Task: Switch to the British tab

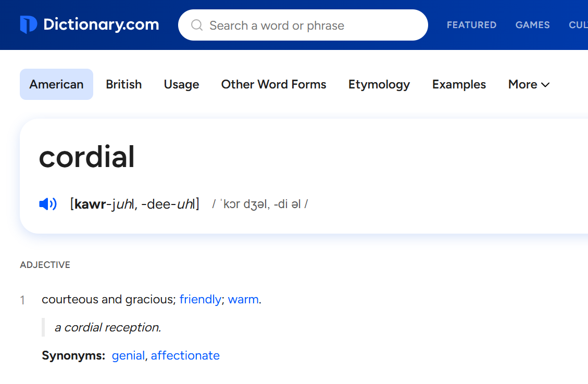Action: click(x=123, y=84)
